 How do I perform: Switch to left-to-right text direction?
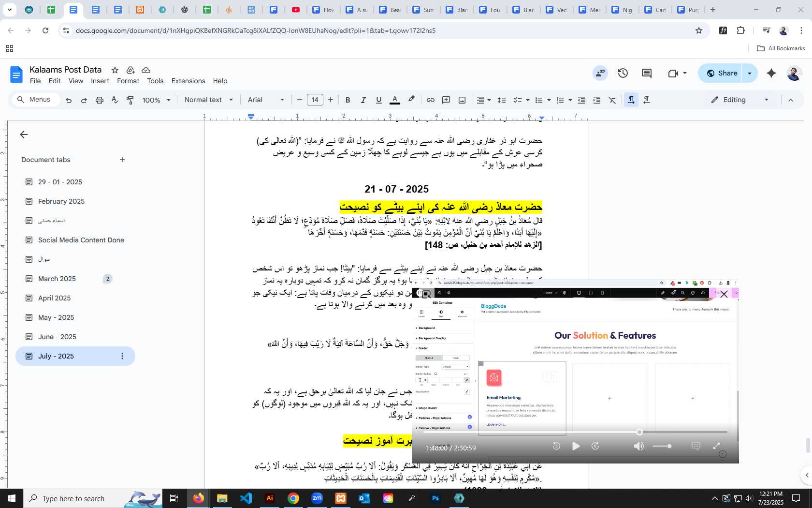631,100
